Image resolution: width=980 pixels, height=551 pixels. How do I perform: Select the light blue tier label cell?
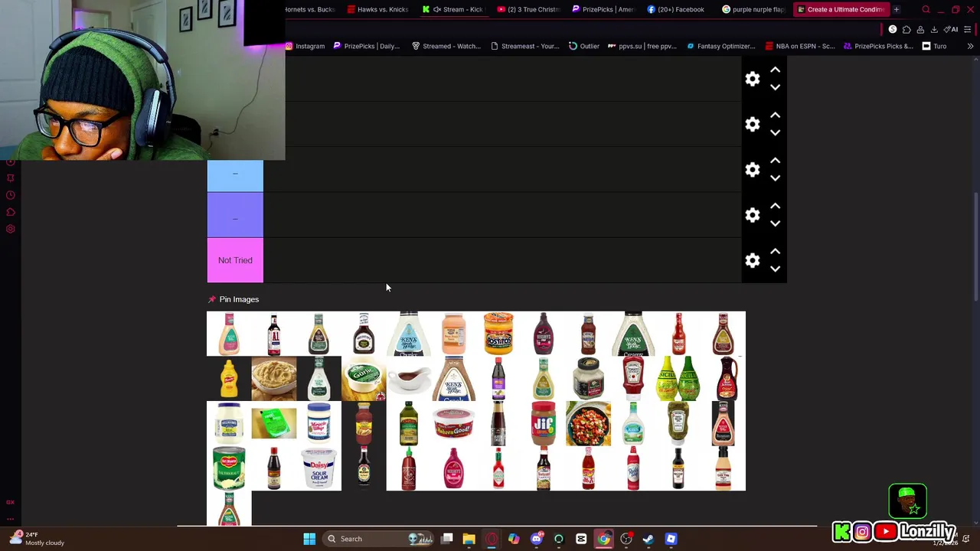[235, 176]
